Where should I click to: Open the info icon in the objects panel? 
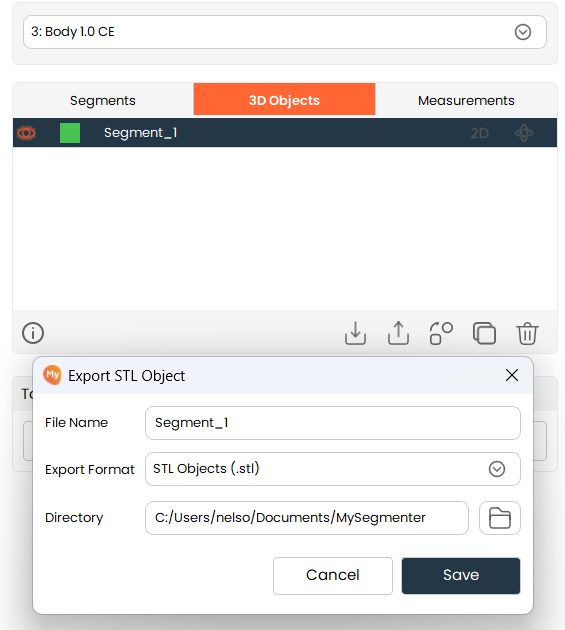[33, 333]
